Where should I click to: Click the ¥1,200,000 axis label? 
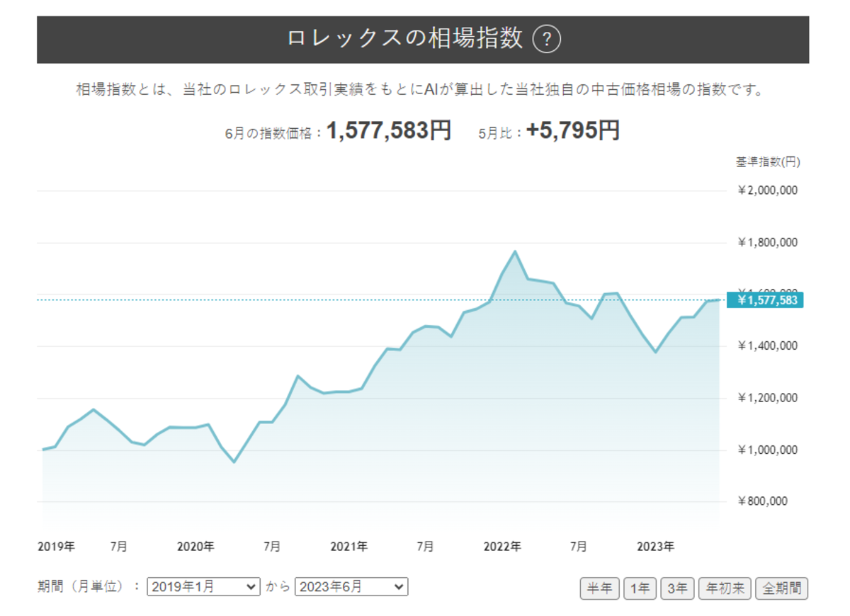coord(768,398)
